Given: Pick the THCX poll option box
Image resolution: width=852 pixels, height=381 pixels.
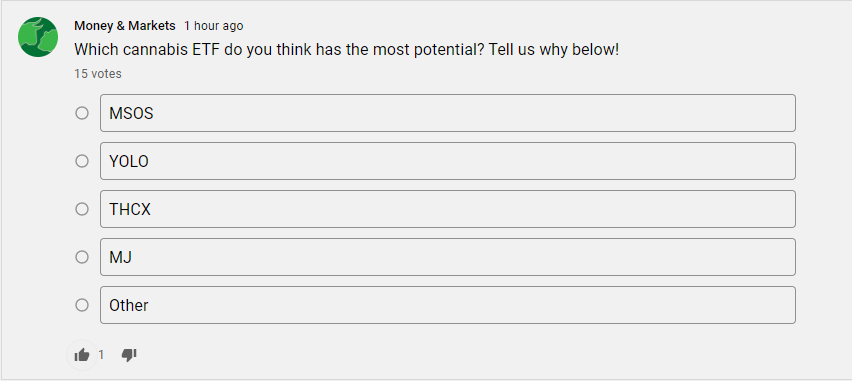Looking at the screenshot, I should (x=448, y=209).
